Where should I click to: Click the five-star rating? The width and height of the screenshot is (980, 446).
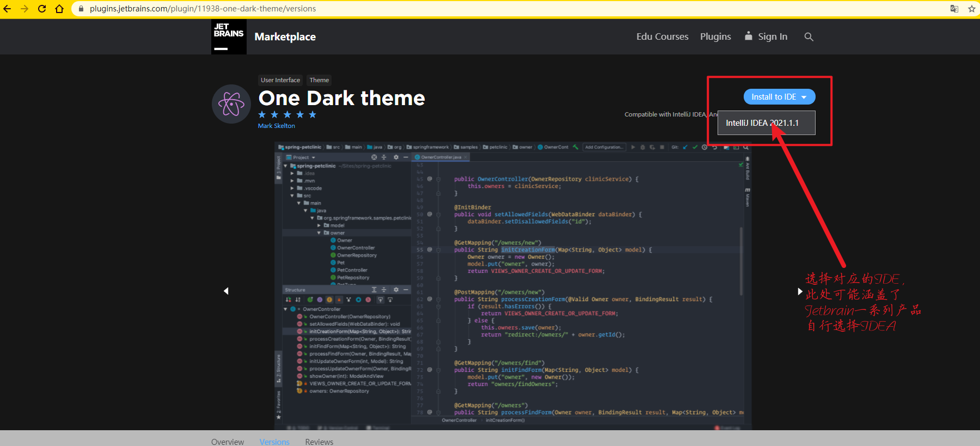tap(287, 114)
